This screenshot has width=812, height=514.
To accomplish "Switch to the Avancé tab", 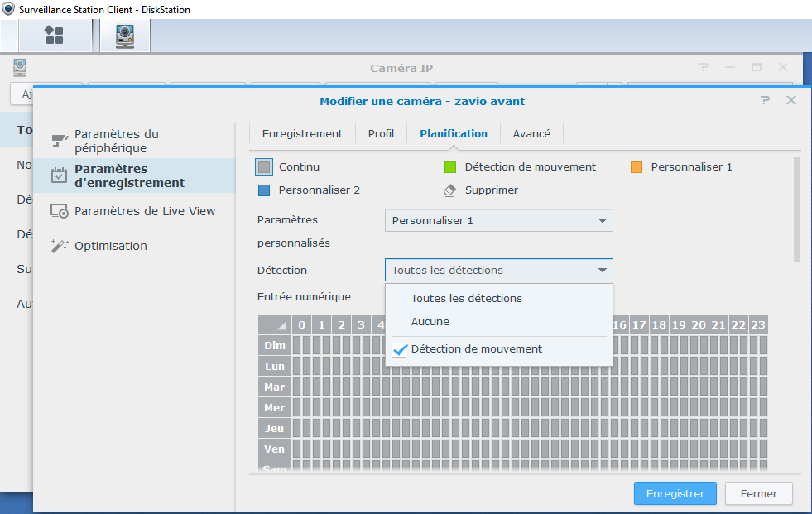I will (531, 133).
